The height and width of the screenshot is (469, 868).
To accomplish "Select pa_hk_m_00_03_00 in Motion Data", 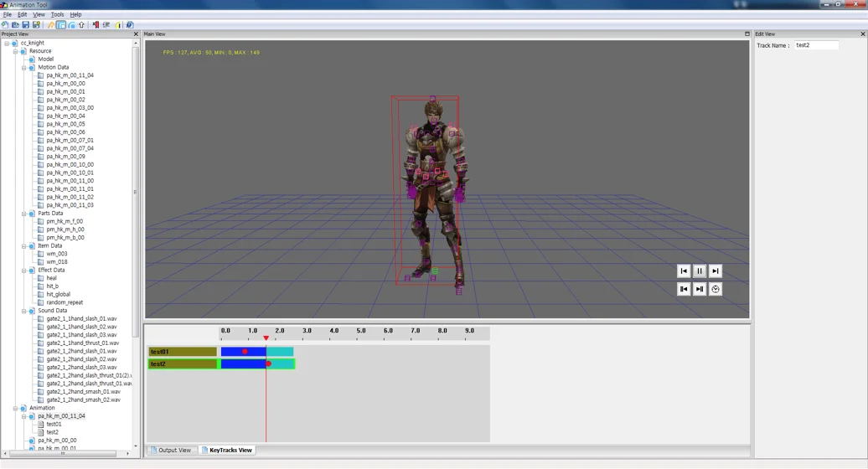I will tap(70, 108).
